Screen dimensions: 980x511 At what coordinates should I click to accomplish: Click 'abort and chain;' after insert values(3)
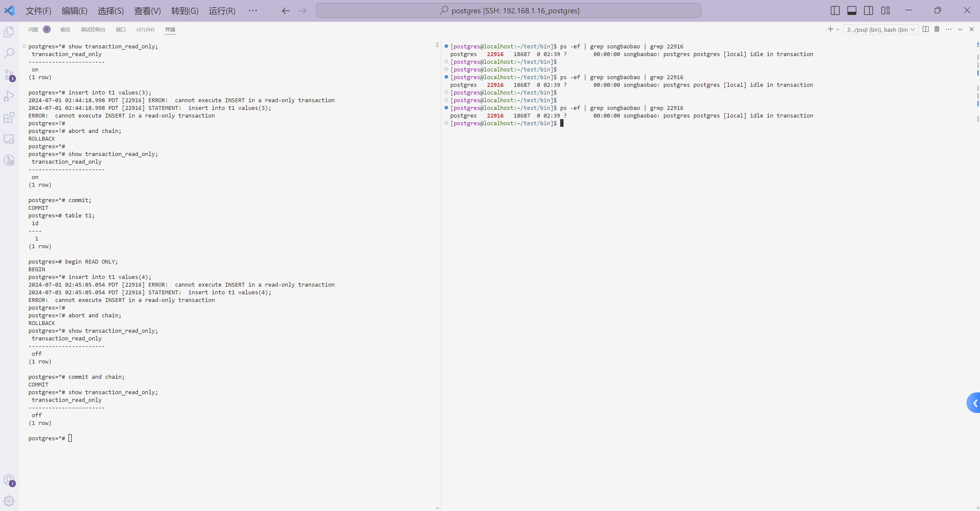click(95, 131)
